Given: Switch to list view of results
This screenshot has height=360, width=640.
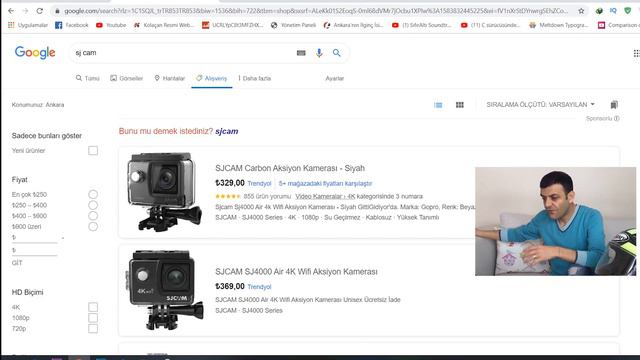Looking at the screenshot, I should pos(438,105).
